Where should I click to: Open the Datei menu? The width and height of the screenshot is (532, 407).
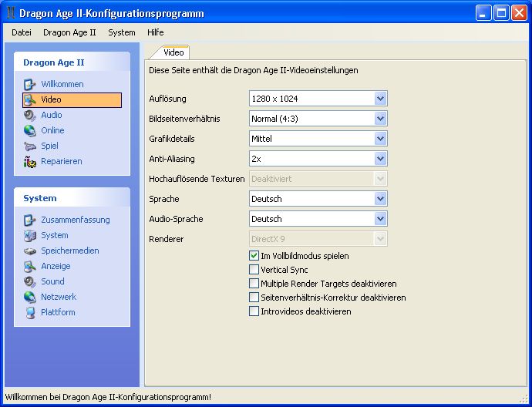click(22, 32)
